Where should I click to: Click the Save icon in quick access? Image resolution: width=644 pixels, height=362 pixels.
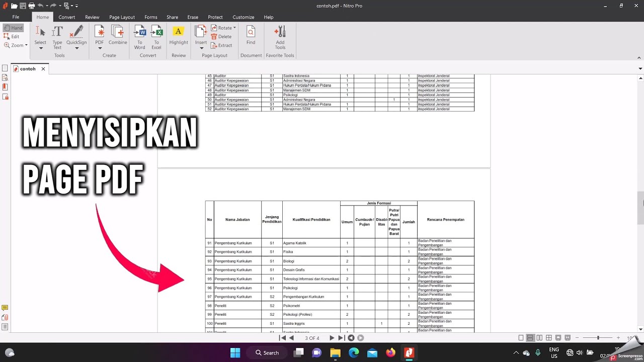pyautogui.click(x=23, y=6)
